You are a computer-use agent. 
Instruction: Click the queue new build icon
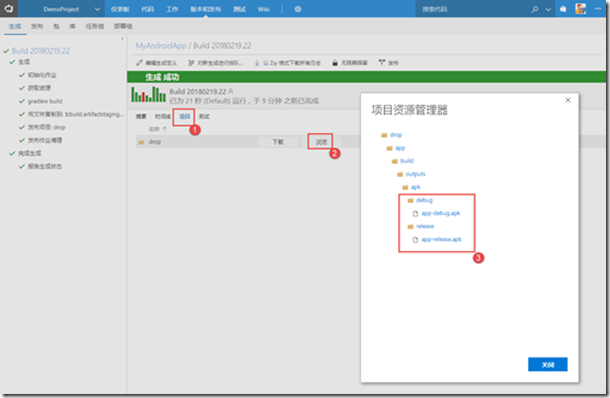tap(191, 63)
